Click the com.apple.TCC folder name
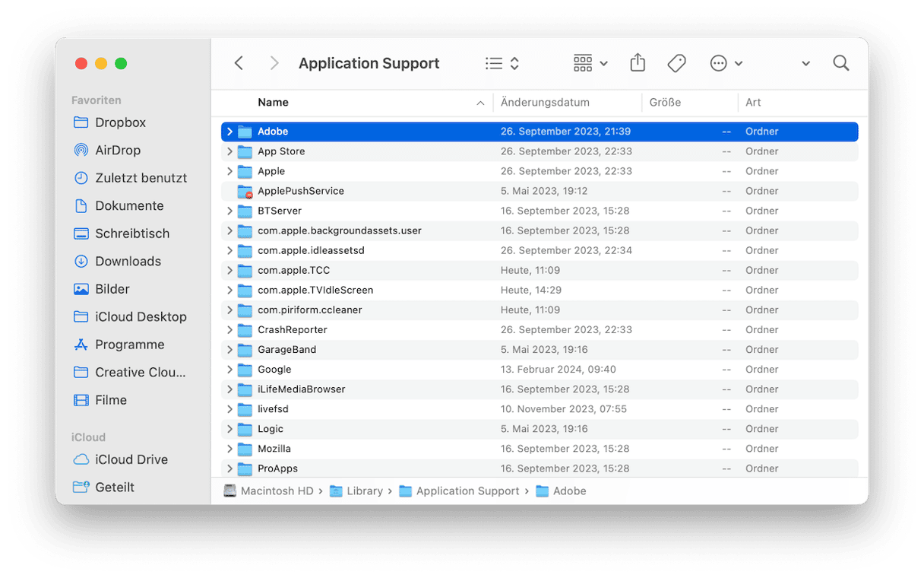The image size is (924, 578). pyautogui.click(x=293, y=270)
